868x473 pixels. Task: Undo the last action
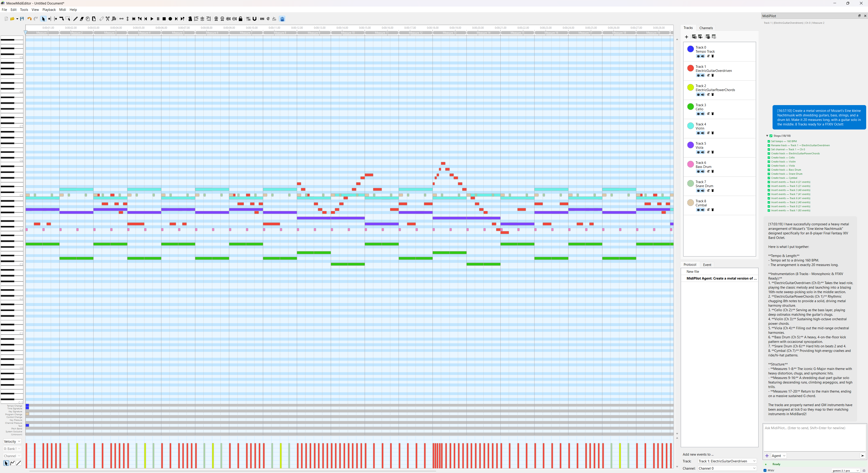click(29, 19)
